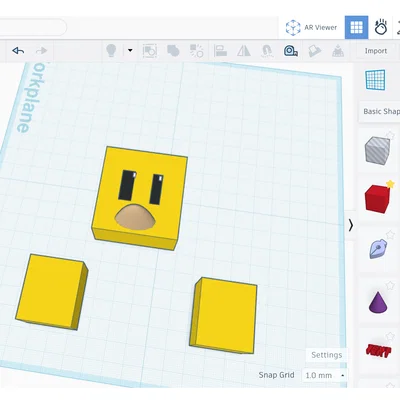Viewport: 400px width, 400px height.
Task: Select the right black eye shape
Action: [x=157, y=189]
